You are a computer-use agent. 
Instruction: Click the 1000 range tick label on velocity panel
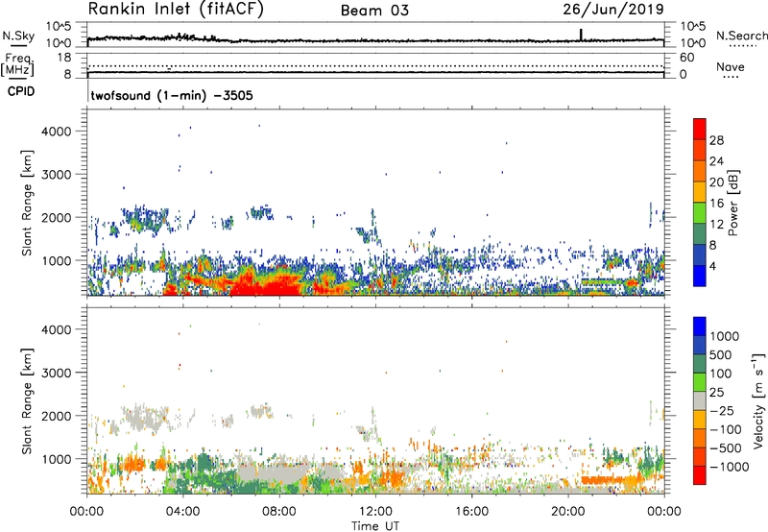[x=56, y=459]
